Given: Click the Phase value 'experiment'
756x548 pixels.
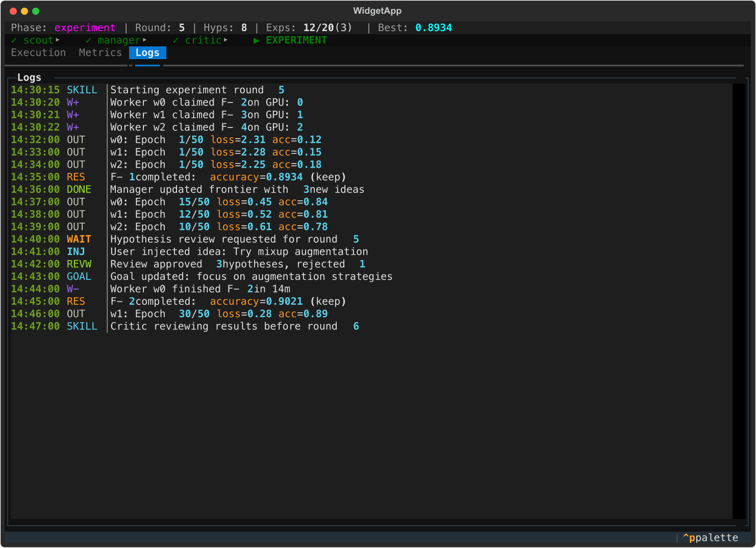Looking at the screenshot, I should 85,28.
